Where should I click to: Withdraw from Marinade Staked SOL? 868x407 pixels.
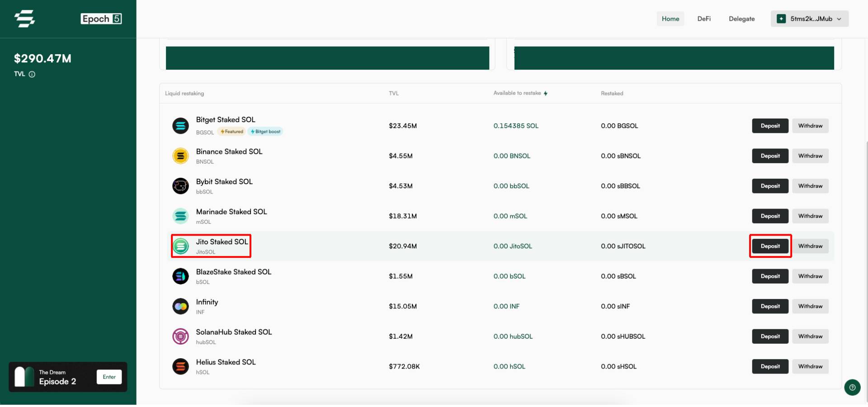point(810,216)
